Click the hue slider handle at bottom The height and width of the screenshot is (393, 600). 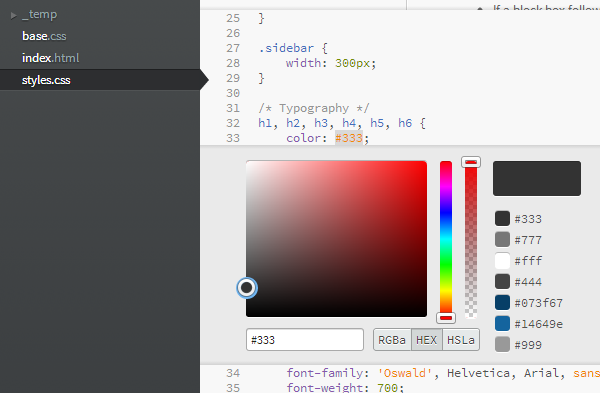click(x=446, y=318)
